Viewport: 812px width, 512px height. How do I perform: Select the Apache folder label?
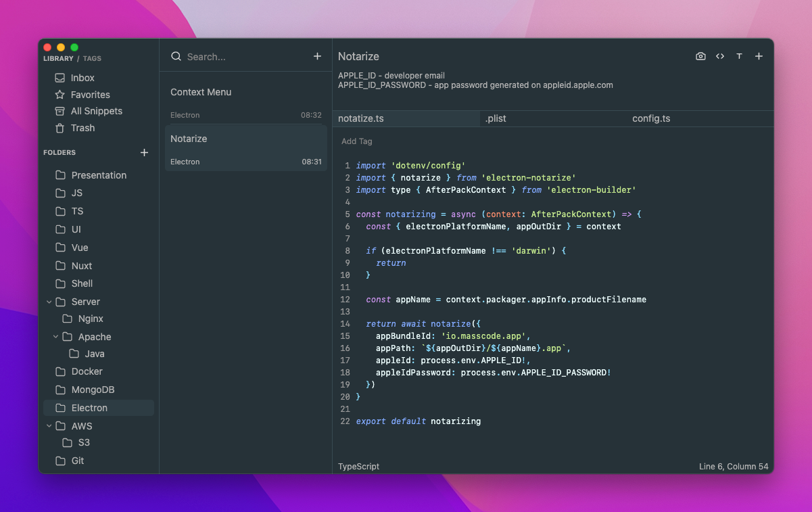95,337
